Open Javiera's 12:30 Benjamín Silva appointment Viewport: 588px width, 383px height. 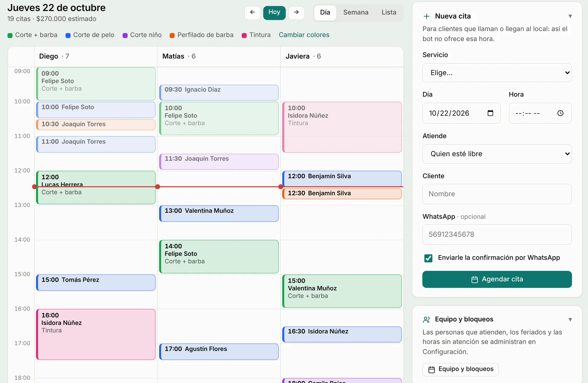[342, 194]
